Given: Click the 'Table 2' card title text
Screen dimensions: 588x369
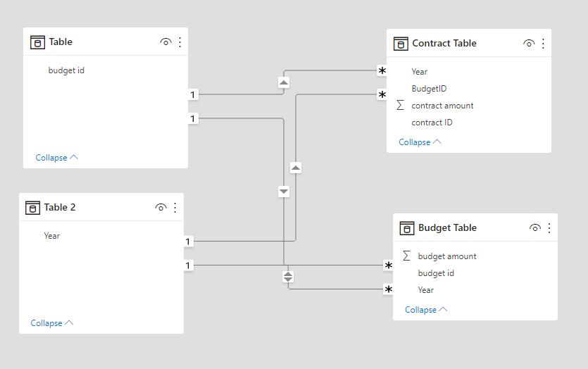Looking at the screenshot, I should coord(60,207).
